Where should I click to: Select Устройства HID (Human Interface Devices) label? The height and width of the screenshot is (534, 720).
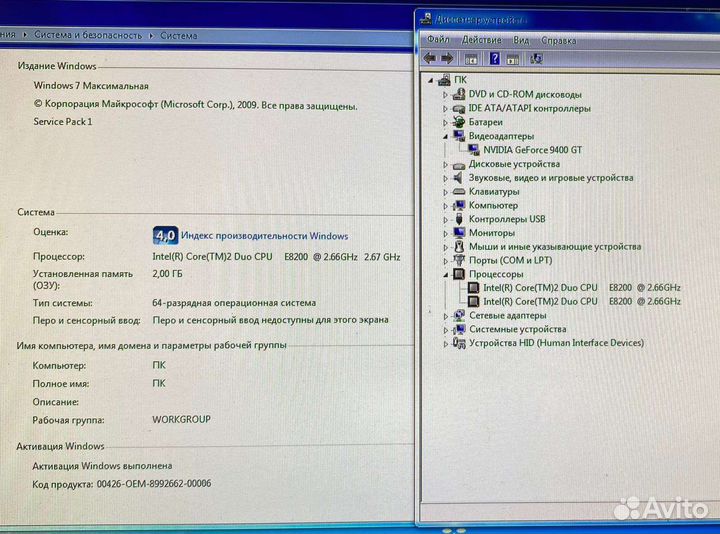click(x=556, y=343)
